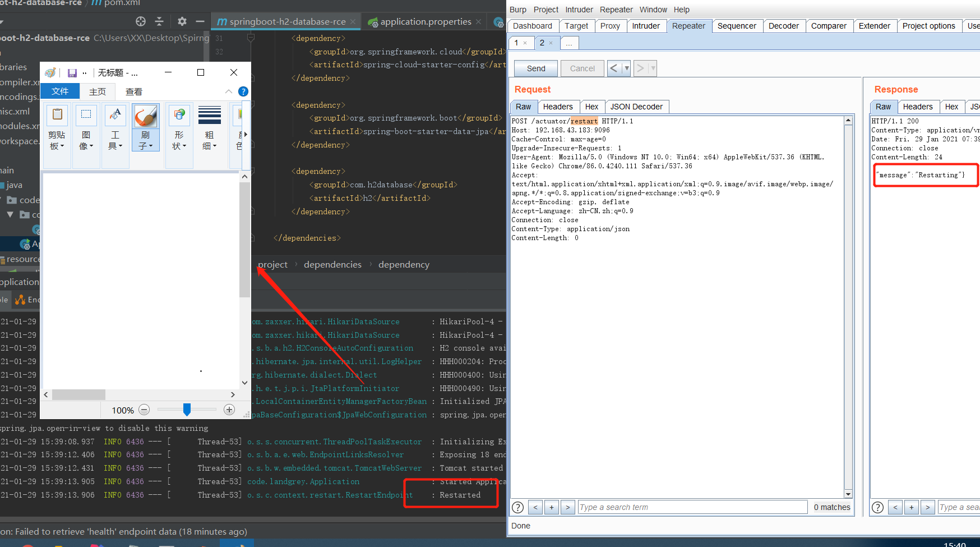Open the request JSON Decoder tab
The image size is (980, 547).
[636, 107]
